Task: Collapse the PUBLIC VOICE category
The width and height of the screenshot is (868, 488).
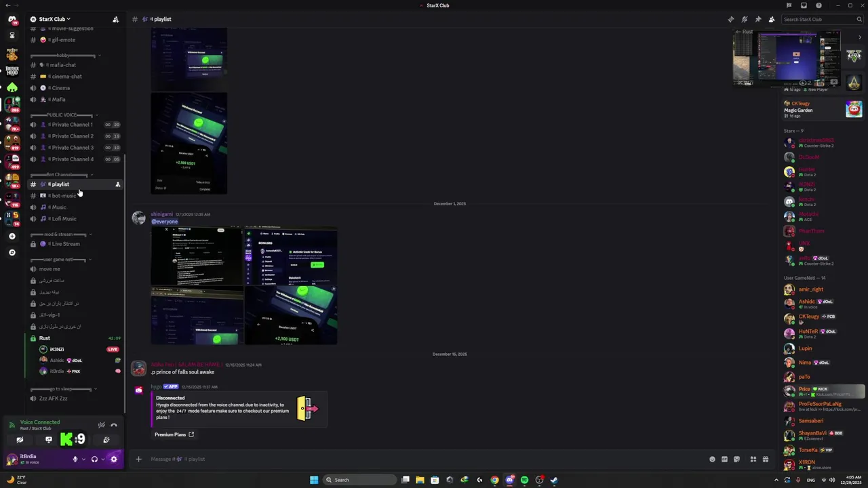Action: pyautogui.click(x=64, y=115)
